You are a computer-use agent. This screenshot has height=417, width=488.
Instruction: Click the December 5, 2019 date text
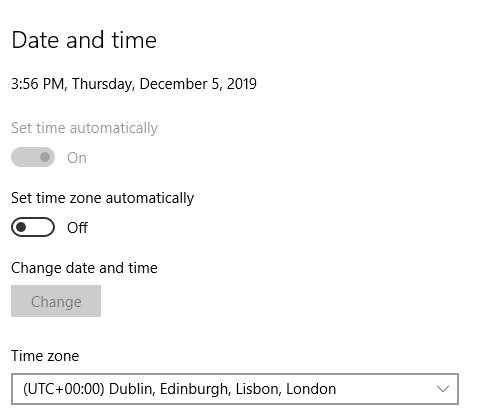tap(198, 84)
